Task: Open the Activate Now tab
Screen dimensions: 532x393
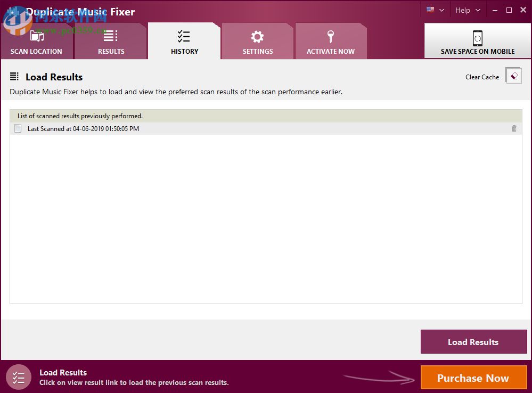Action: [x=331, y=42]
